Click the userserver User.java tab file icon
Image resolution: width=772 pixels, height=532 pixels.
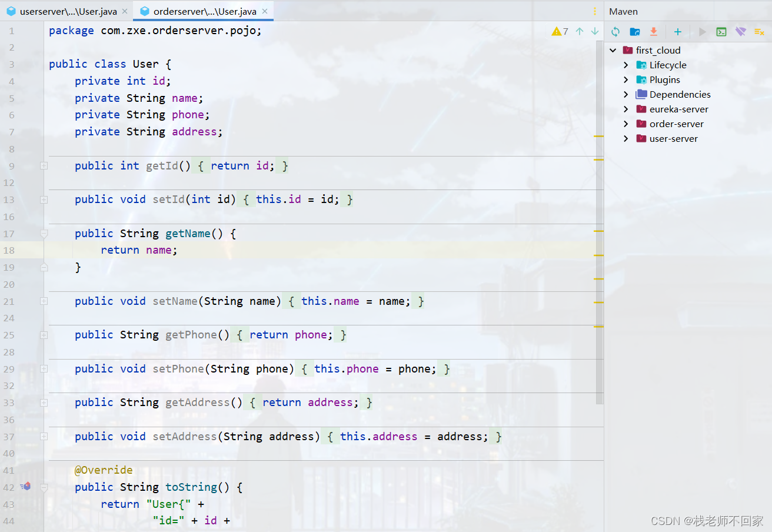coord(11,11)
